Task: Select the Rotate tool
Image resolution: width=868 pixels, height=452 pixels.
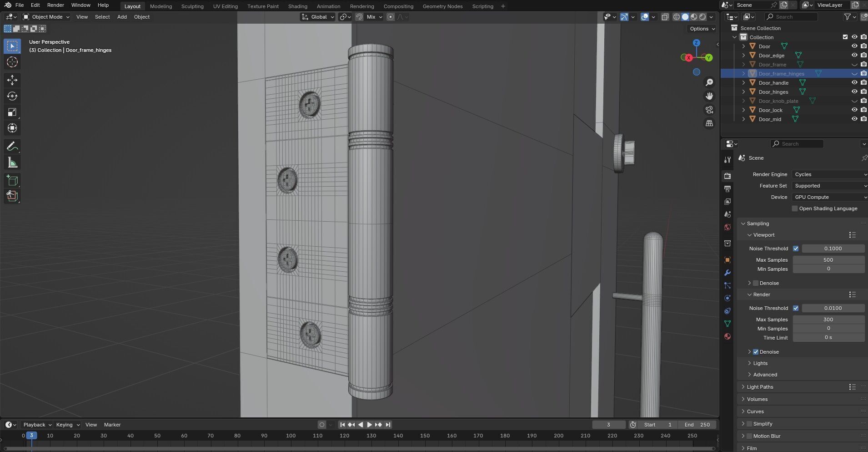Action: point(12,96)
